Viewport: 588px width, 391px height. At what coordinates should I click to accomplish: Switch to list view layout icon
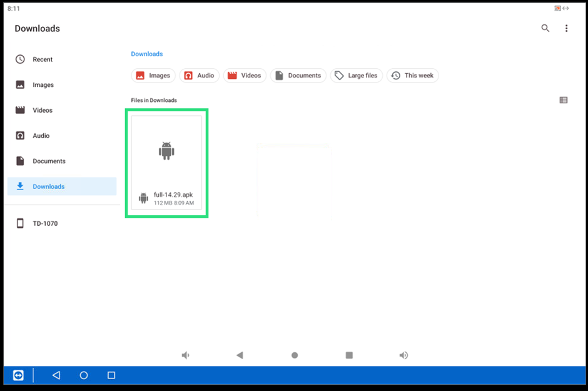pos(563,100)
